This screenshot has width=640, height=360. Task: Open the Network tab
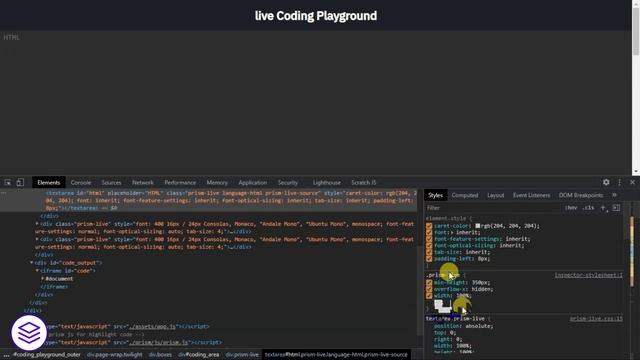coord(143,182)
